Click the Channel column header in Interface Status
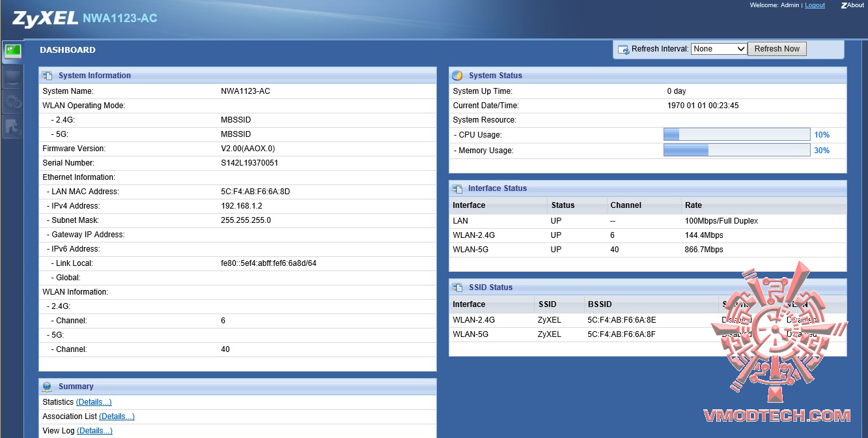Screen dimensions: 868x438 (x=626, y=205)
